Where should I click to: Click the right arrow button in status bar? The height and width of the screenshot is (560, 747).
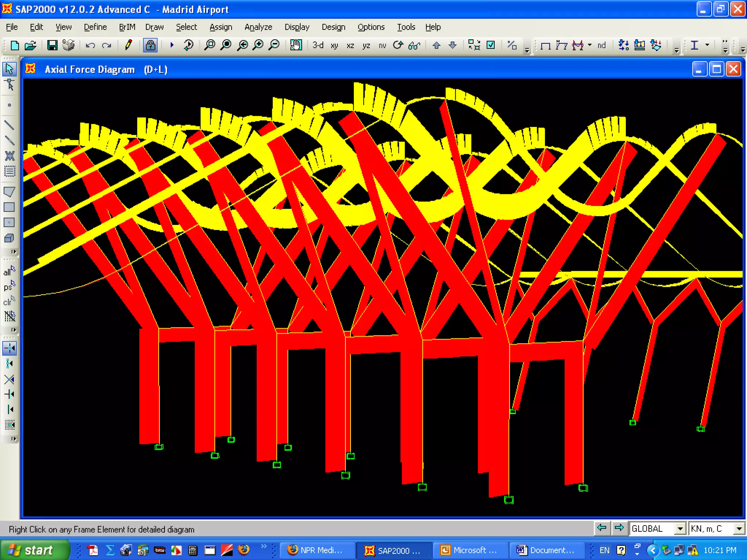point(619,528)
